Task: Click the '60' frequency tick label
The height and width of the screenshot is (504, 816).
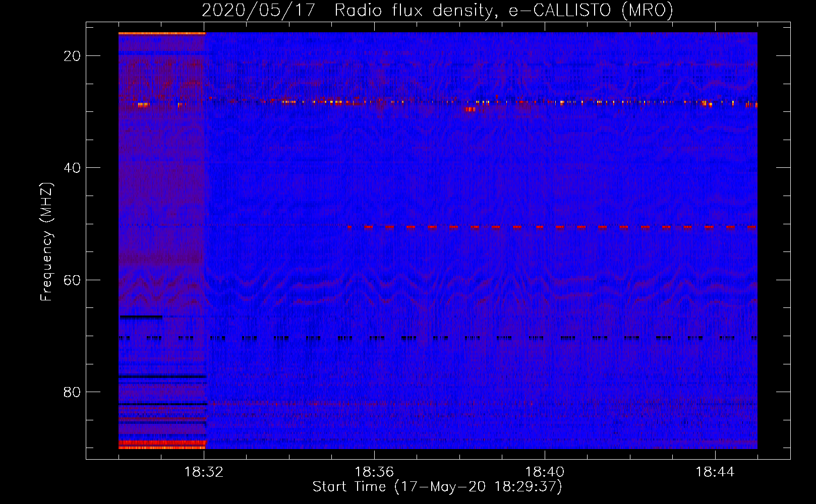Action: coord(72,280)
